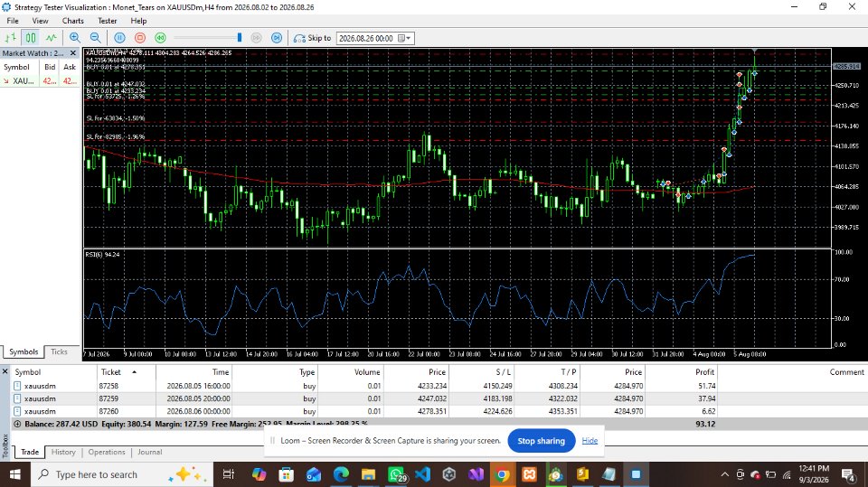Switch chart to bar chart mode
This screenshot has height=487, width=868.
coord(11,38)
